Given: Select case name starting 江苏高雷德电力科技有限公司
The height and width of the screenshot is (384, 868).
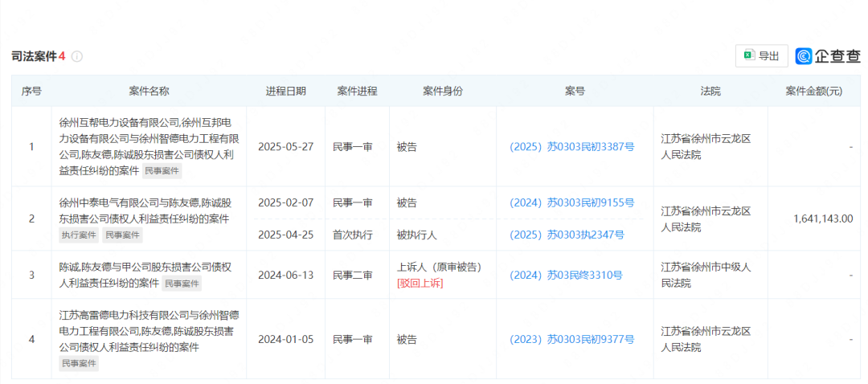Looking at the screenshot, I should point(149,332).
